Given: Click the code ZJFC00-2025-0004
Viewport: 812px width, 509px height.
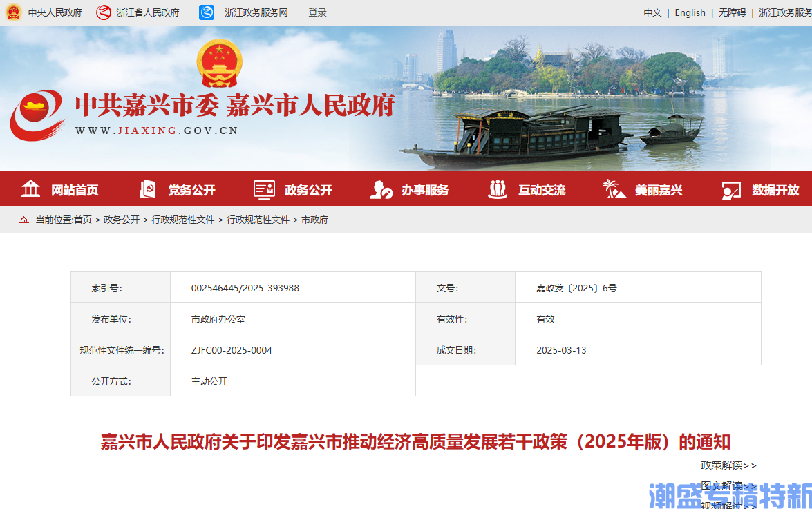Looking at the screenshot, I should pos(232,350).
